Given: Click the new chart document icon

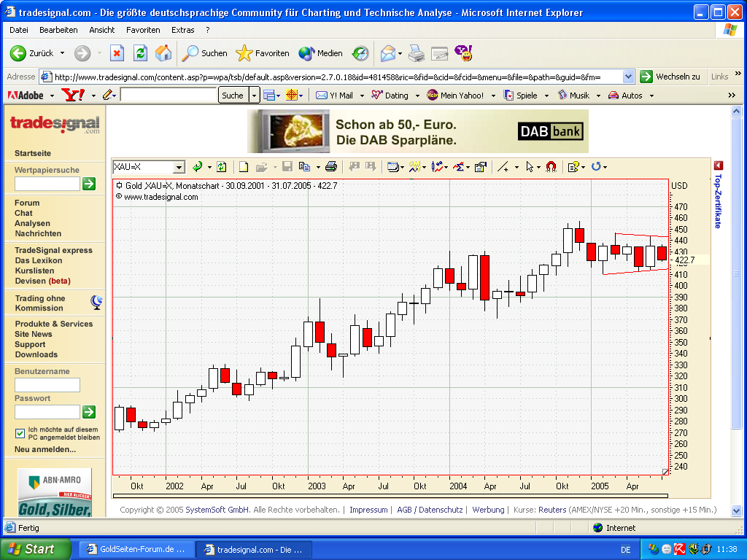Looking at the screenshot, I should click(x=244, y=167).
